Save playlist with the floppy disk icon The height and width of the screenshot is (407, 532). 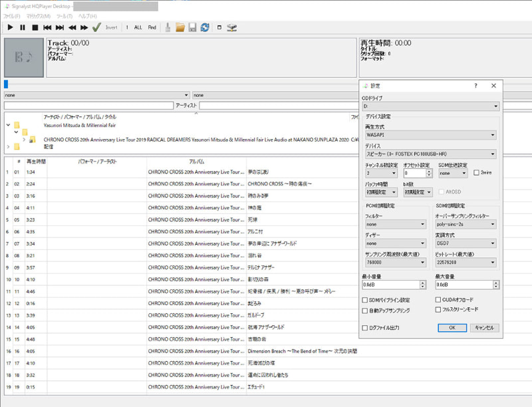[x=192, y=27]
